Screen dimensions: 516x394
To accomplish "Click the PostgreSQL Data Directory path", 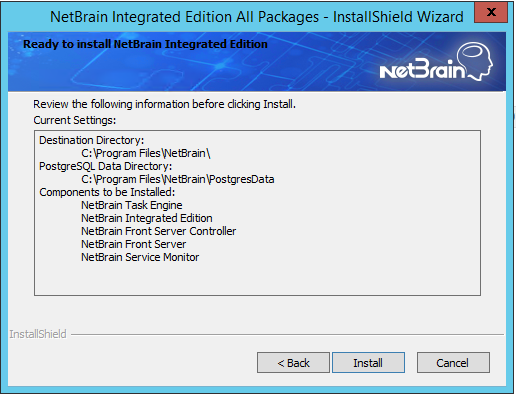I will click(178, 179).
